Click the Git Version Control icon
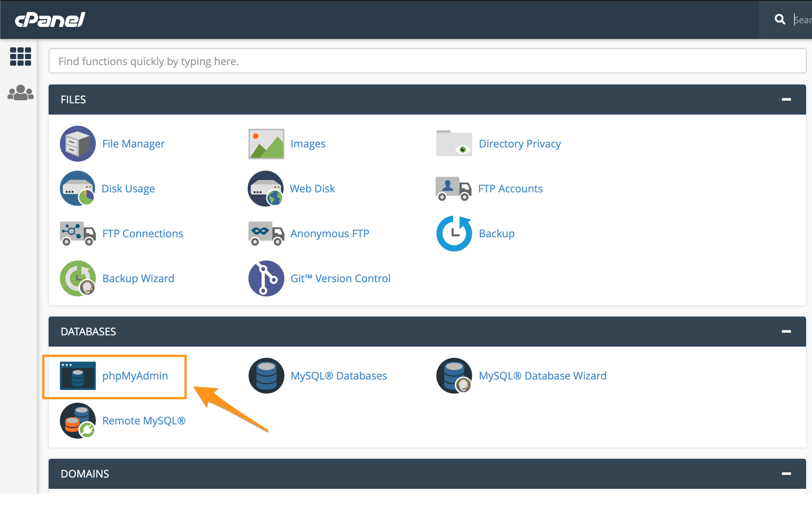 266,278
